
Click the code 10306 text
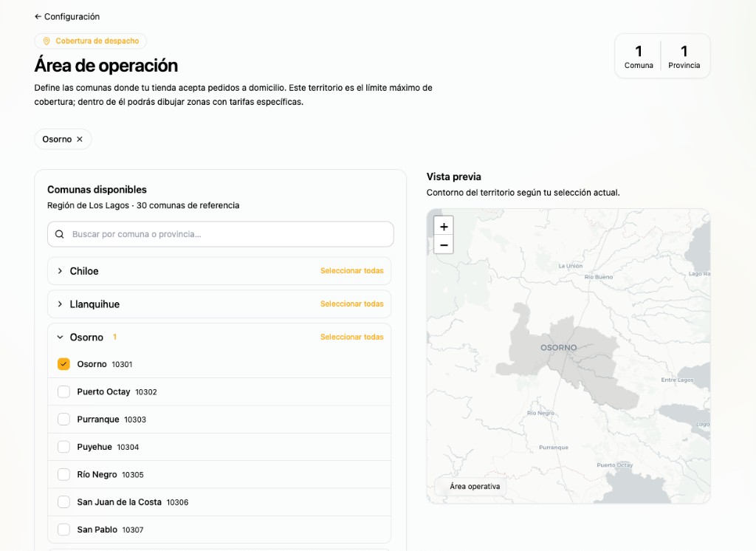[x=177, y=502]
